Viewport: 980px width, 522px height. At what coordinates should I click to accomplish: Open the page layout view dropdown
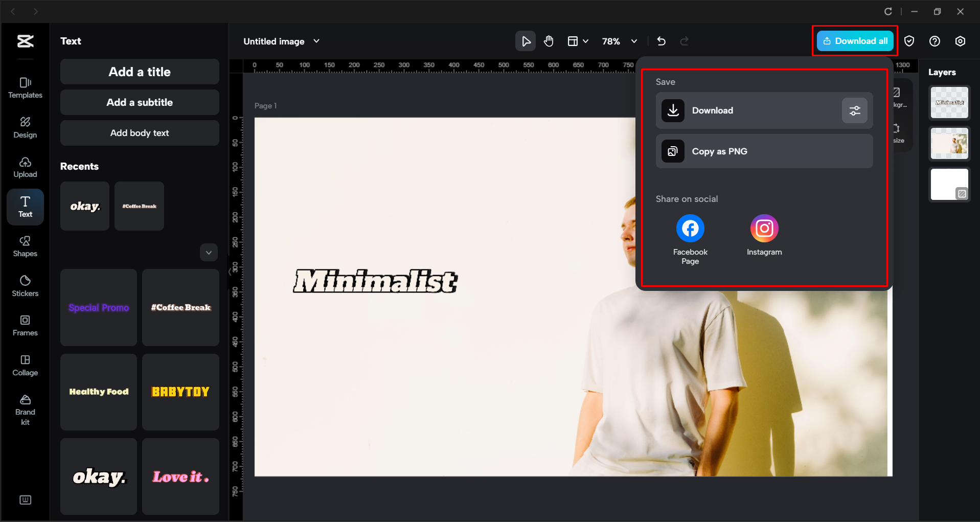(x=578, y=41)
